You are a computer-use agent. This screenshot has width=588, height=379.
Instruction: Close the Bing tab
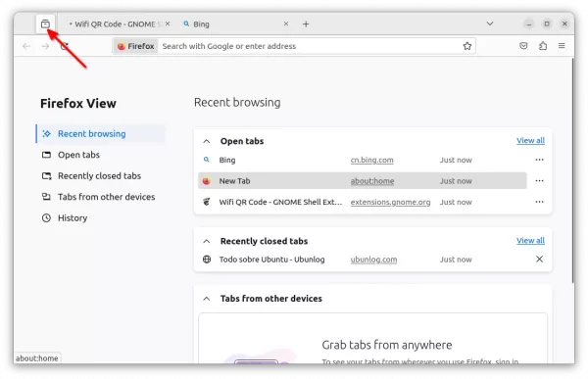click(x=286, y=24)
